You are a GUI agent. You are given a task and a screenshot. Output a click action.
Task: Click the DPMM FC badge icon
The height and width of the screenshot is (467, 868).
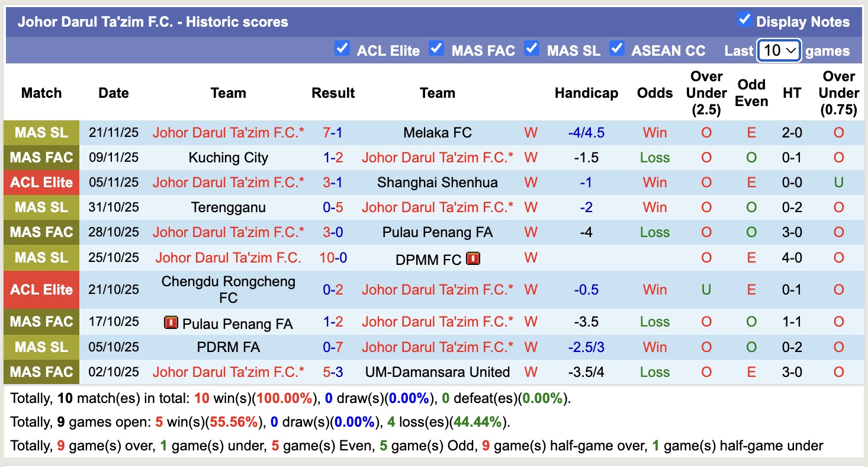(473, 258)
